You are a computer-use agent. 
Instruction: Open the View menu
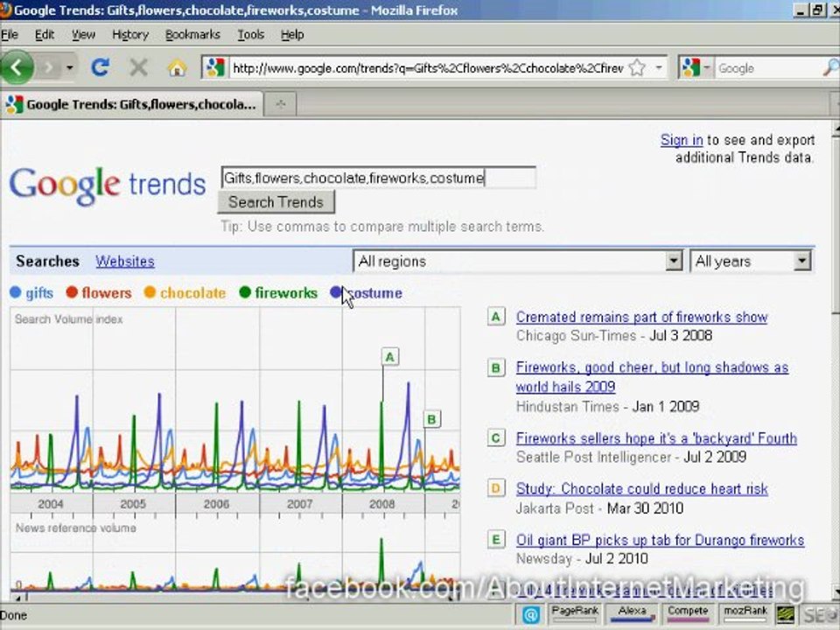tap(83, 35)
